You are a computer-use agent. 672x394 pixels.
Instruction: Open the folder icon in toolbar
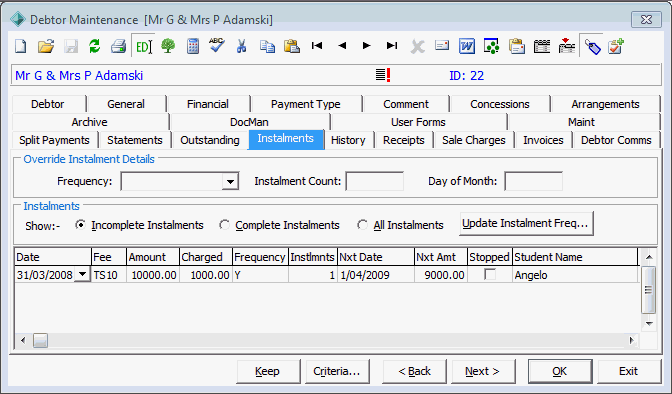tap(45, 46)
